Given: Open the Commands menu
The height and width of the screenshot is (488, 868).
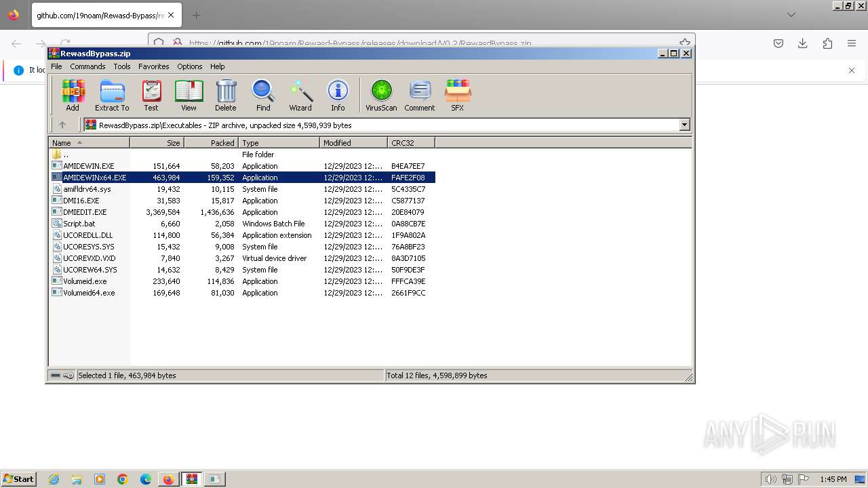Looking at the screenshot, I should point(87,66).
